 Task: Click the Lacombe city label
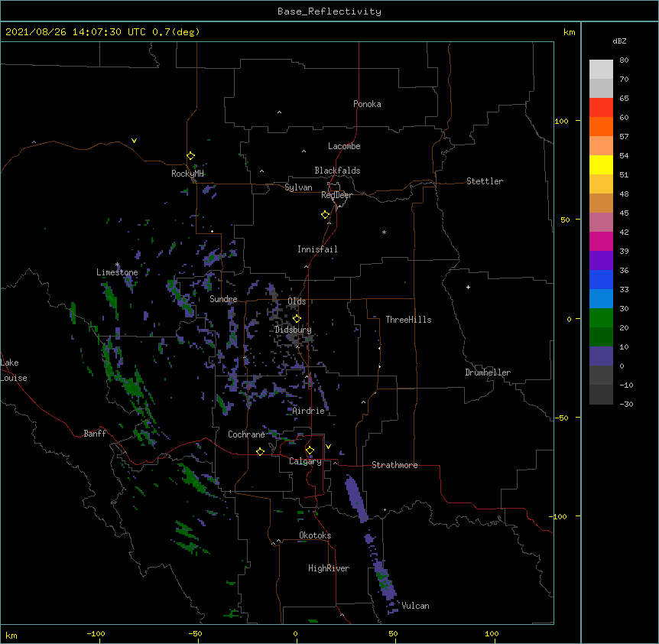[x=344, y=146]
